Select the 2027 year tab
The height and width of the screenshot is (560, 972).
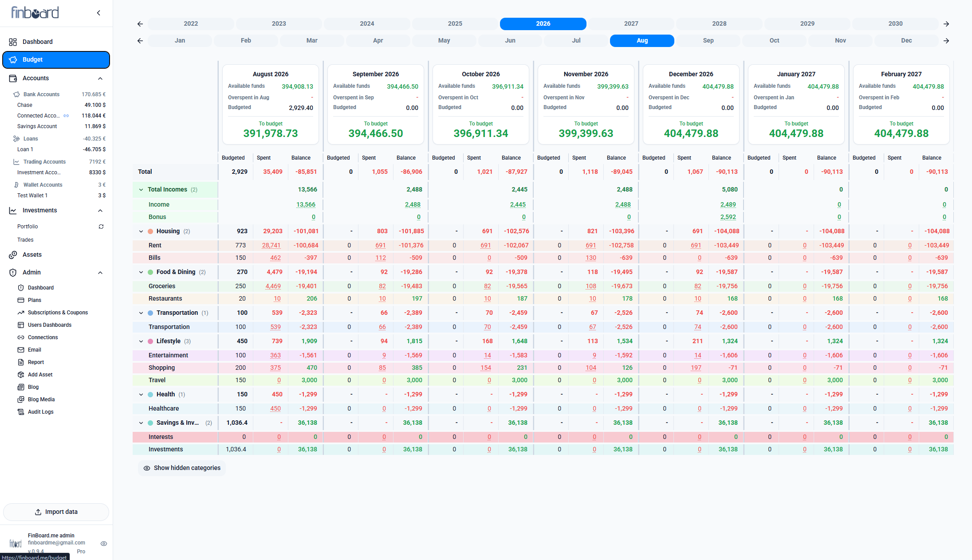coord(631,24)
